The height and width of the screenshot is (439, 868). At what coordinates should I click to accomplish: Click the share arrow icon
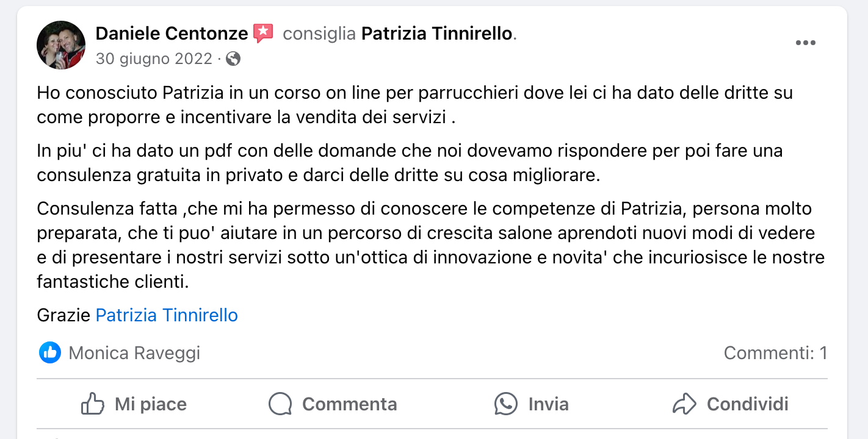point(684,404)
